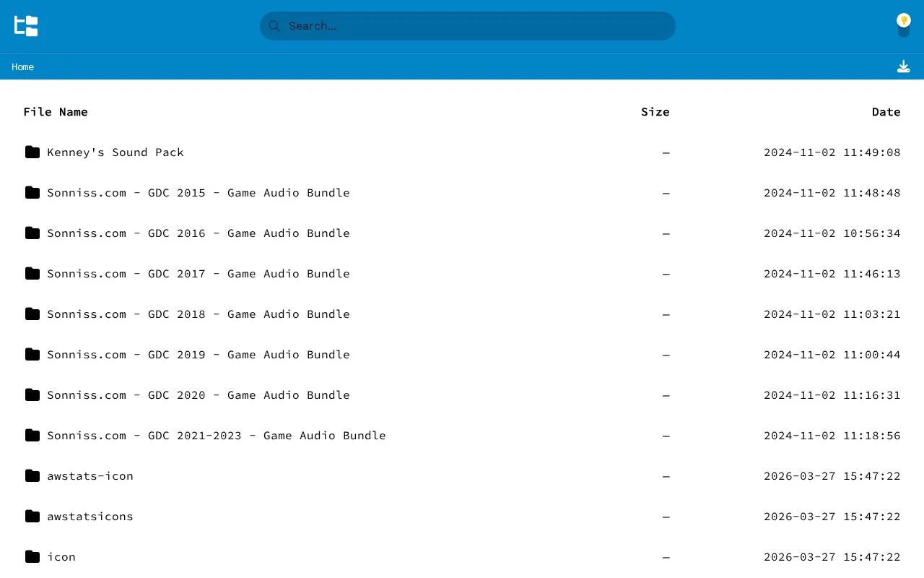Click folder icon in the 'icon' row

tap(32, 556)
